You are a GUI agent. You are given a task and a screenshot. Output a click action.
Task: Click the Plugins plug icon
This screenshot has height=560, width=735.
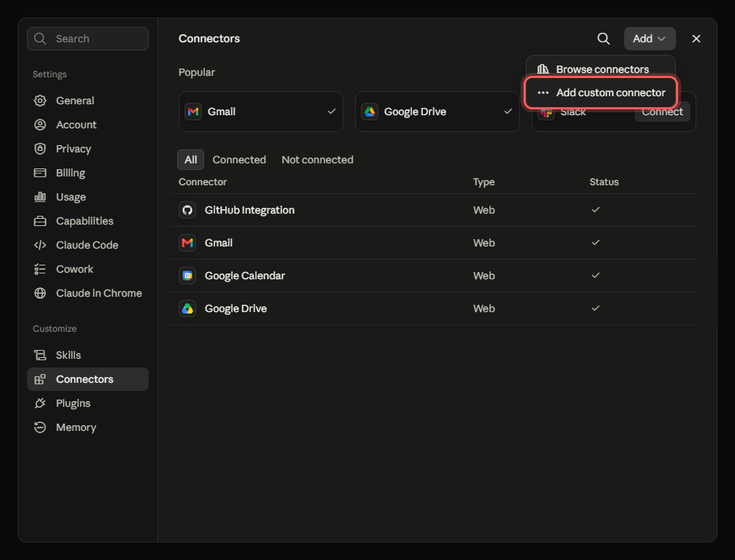coord(40,403)
